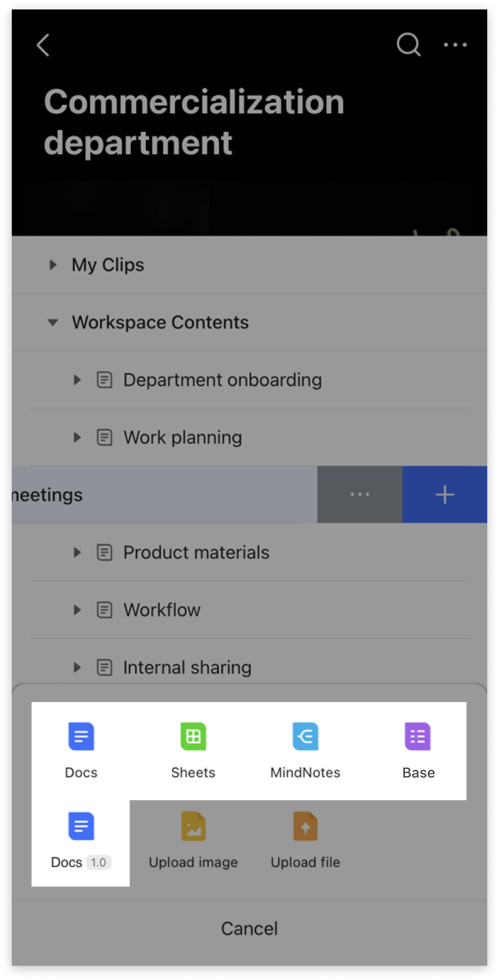Create a new Base
The width and height of the screenshot is (499, 980).
418,749
